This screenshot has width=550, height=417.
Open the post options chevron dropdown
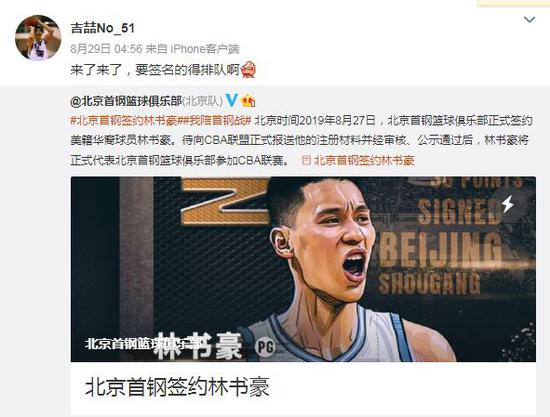pyautogui.click(x=529, y=20)
